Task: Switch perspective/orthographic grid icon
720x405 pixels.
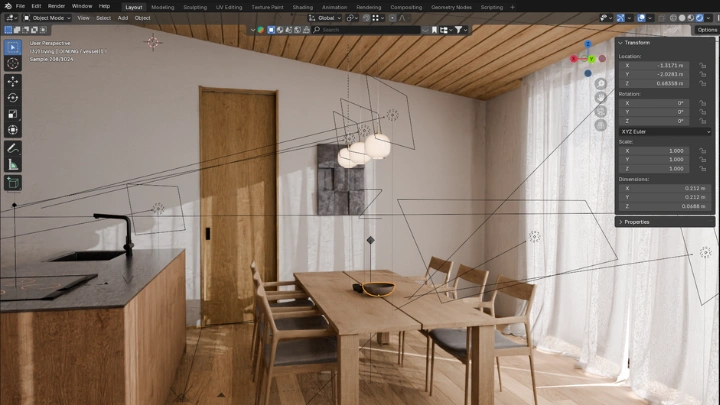Action: tap(601, 125)
